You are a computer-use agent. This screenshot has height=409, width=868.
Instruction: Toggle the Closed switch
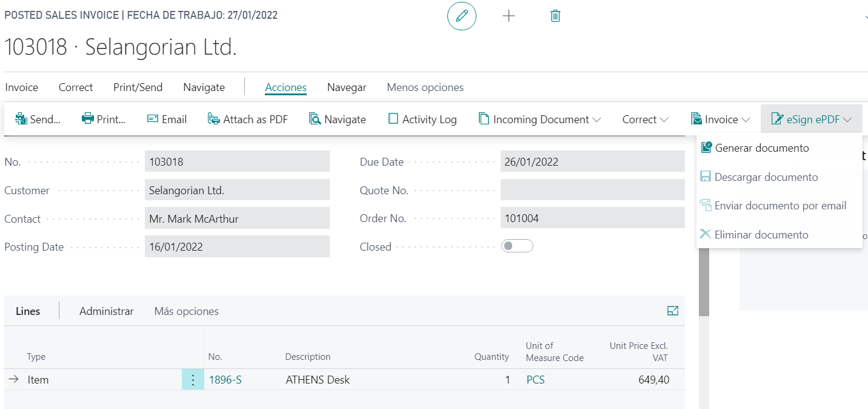point(516,246)
